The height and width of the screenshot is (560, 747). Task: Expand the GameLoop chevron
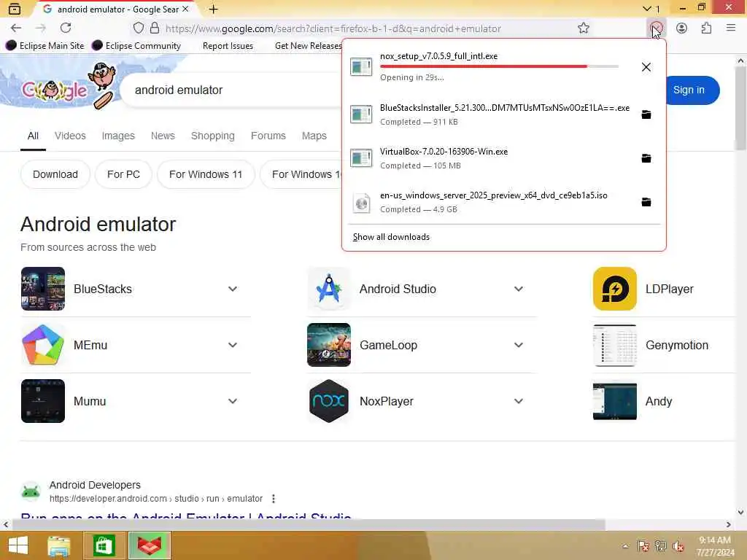(x=519, y=345)
